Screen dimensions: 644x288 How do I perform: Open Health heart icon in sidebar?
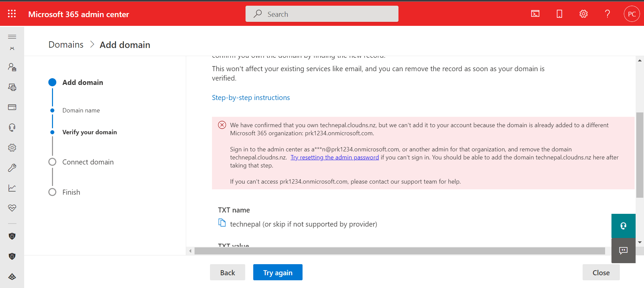tap(12, 208)
